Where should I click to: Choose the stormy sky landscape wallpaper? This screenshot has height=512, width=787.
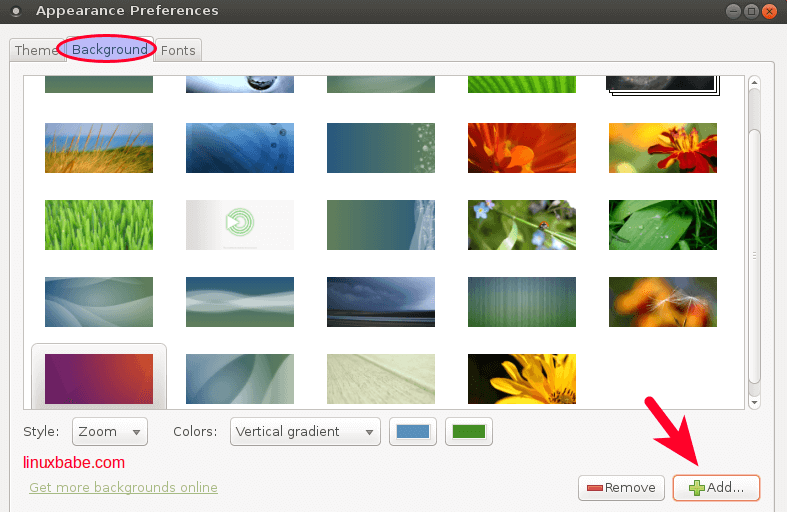click(x=381, y=301)
